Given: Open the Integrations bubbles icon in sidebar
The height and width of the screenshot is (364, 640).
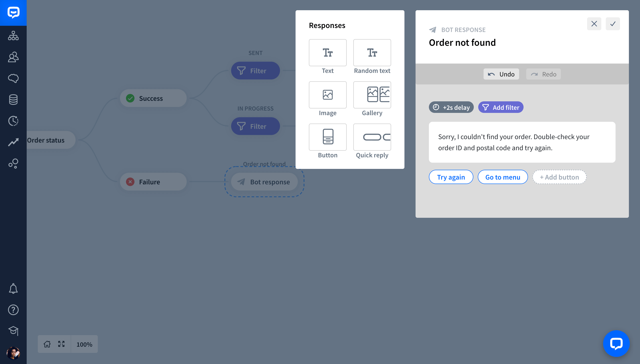Looking at the screenshot, I should pos(13,164).
